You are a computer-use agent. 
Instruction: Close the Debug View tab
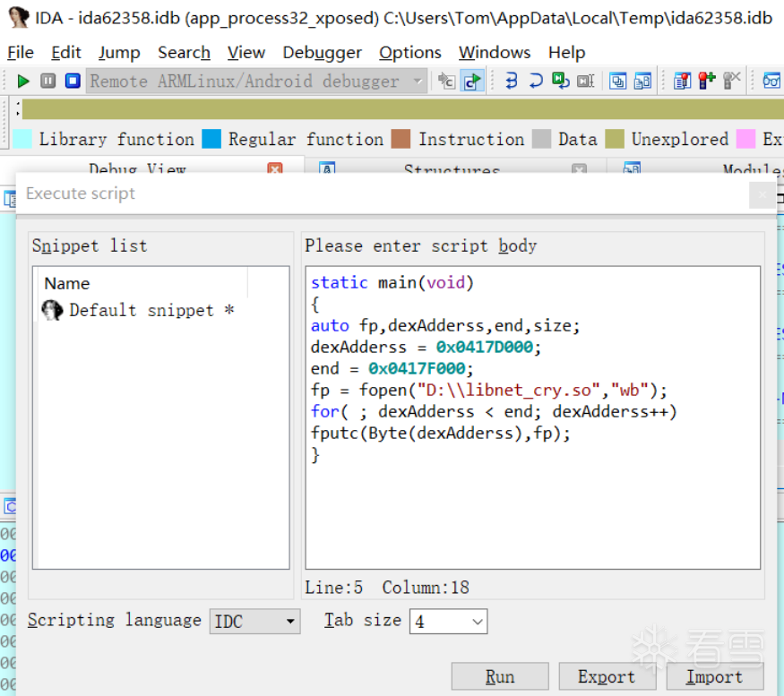click(275, 169)
